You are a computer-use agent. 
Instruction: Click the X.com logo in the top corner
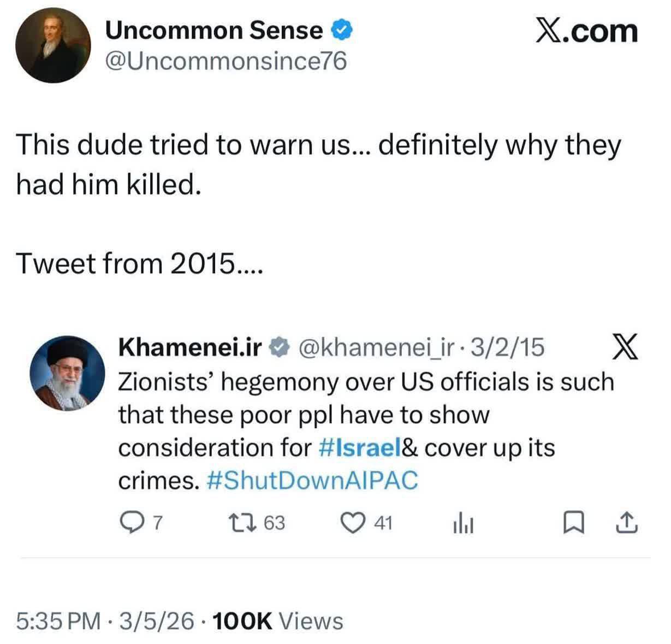(586, 31)
